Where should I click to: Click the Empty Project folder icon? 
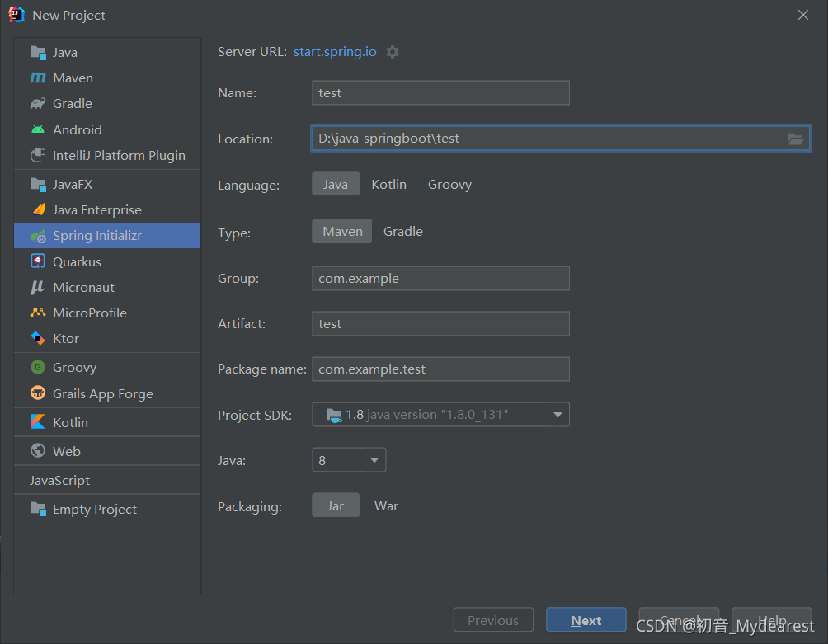(x=38, y=509)
